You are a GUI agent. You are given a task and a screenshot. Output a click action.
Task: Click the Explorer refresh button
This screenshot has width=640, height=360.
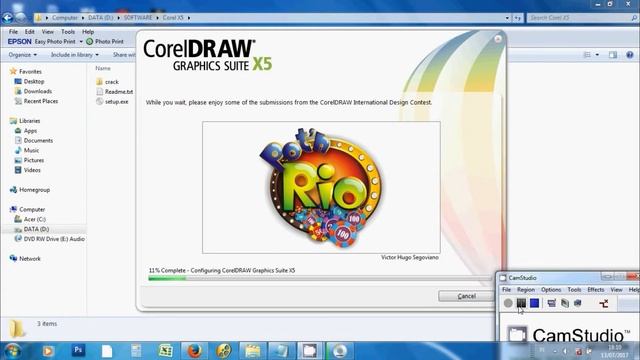[518, 18]
